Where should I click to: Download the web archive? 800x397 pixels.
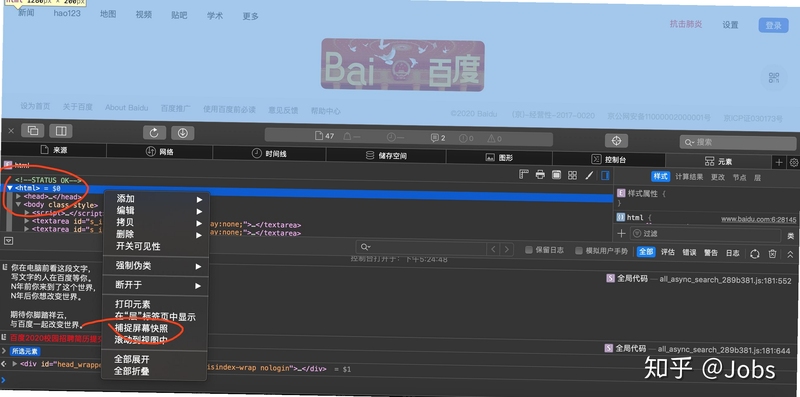183,133
